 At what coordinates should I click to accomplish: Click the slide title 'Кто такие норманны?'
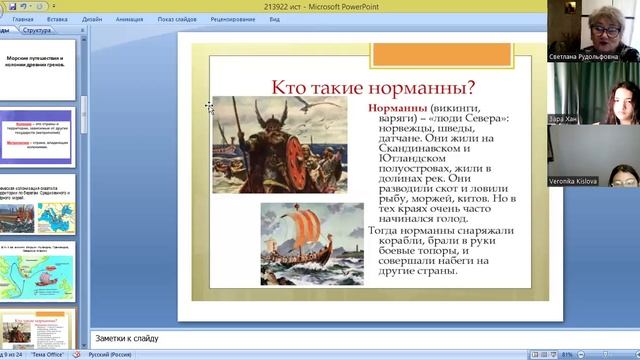(x=373, y=87)
